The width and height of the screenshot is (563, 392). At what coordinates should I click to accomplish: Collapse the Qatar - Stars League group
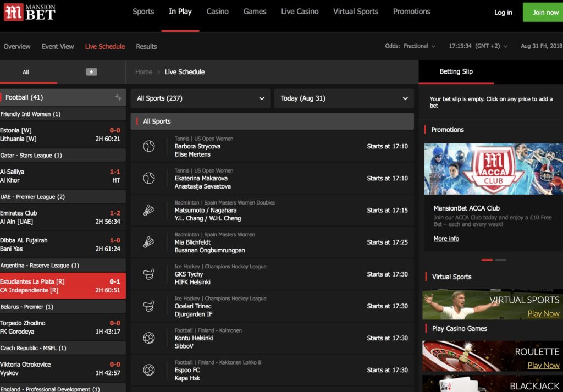(63, 156)
